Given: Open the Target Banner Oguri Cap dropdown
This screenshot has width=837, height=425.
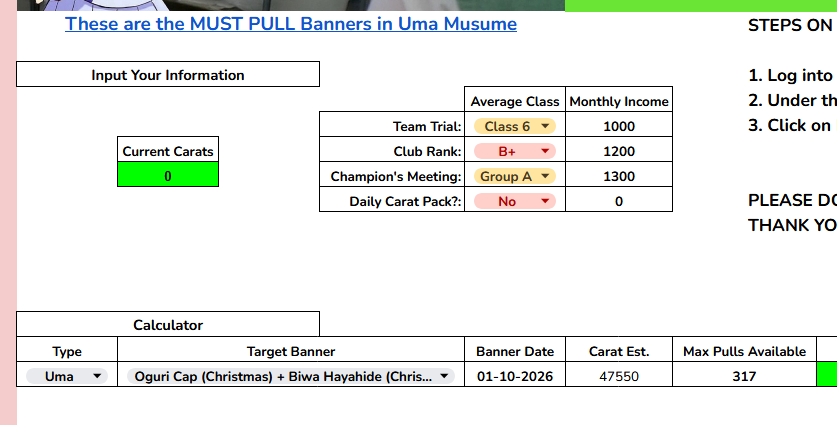Looking at the screenshot, I should (291, 376).
